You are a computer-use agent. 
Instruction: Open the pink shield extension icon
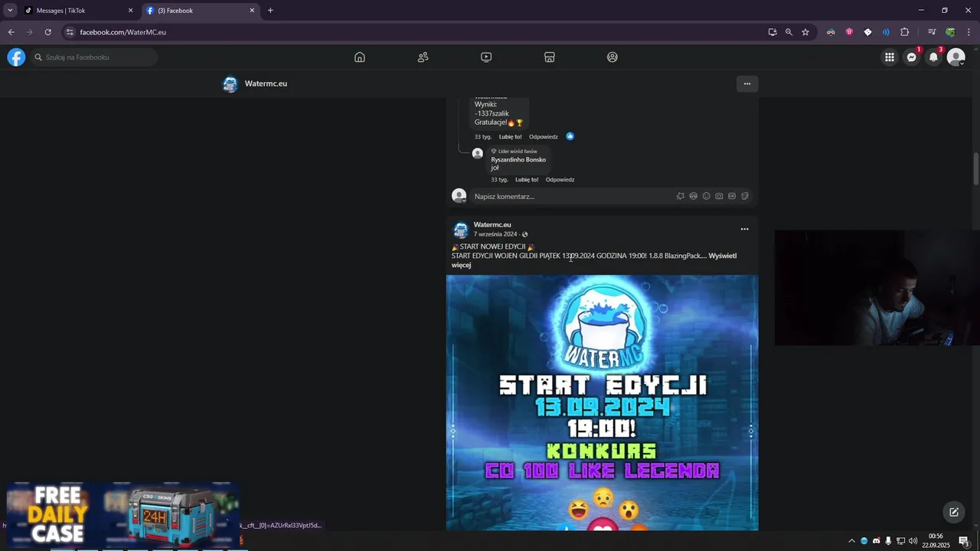849,32
